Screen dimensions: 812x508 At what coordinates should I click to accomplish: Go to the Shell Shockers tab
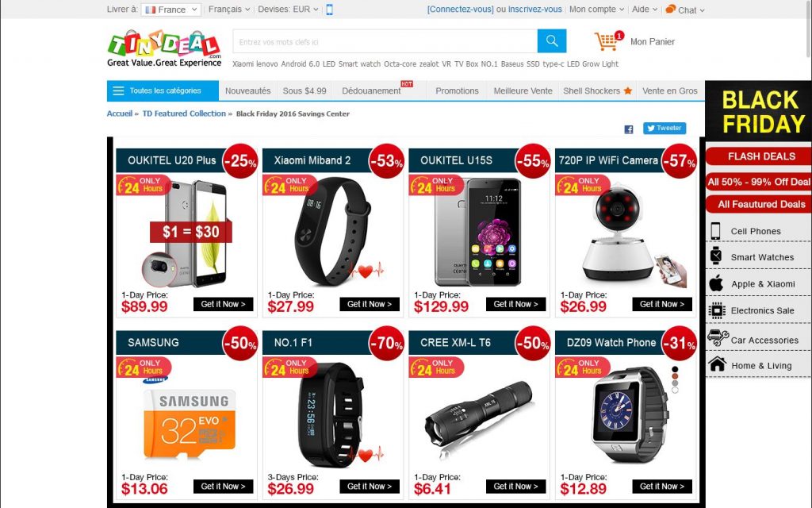click(598, 90)
